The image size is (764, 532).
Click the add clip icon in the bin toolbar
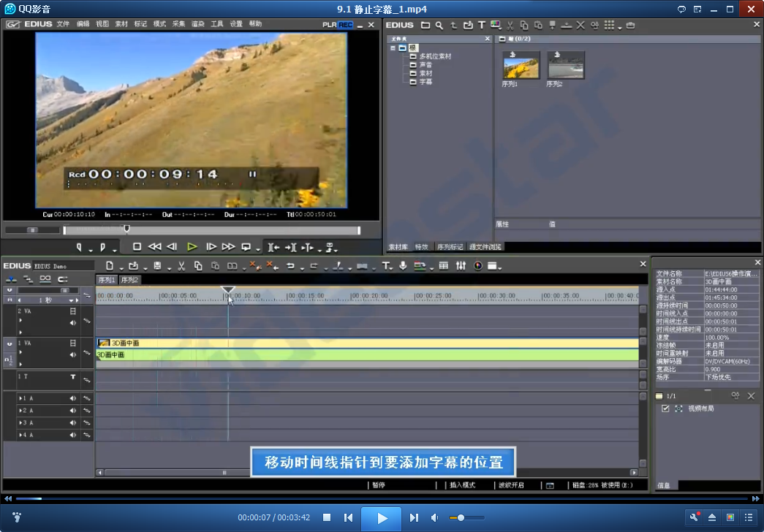pyautogui.click(x=468, y=26)
